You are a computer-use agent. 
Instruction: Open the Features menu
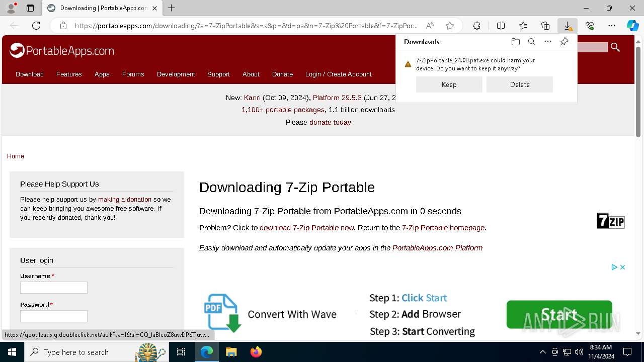[x=69, y=74]
